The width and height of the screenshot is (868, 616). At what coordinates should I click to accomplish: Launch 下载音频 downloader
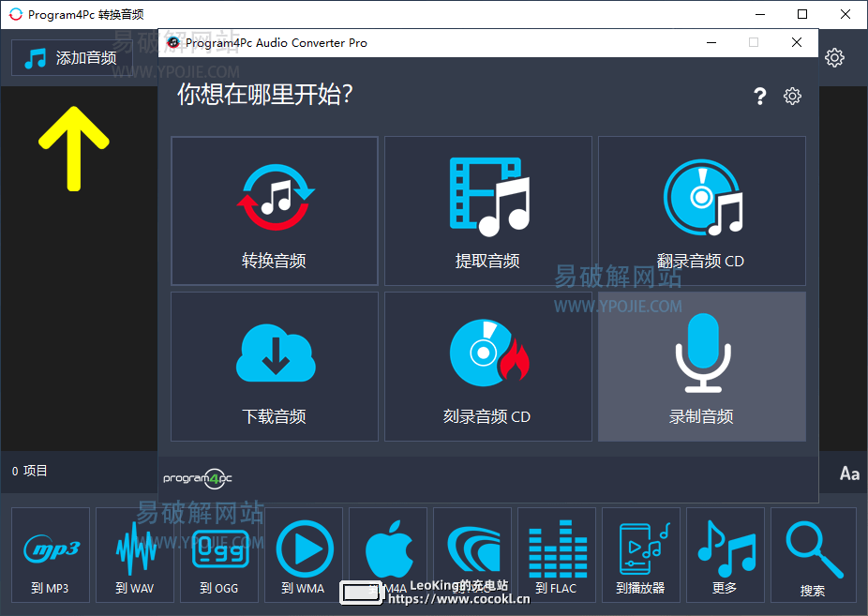pos(274,366)
